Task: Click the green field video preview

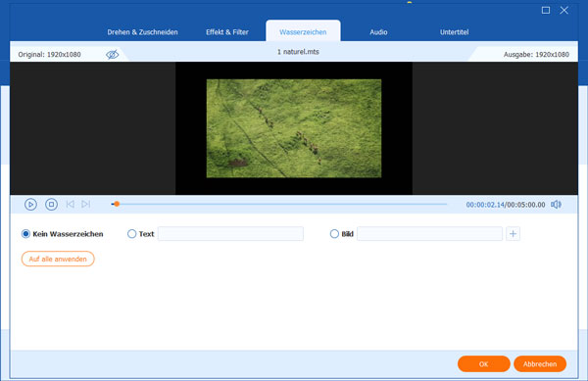Action: tap(294, 128)
